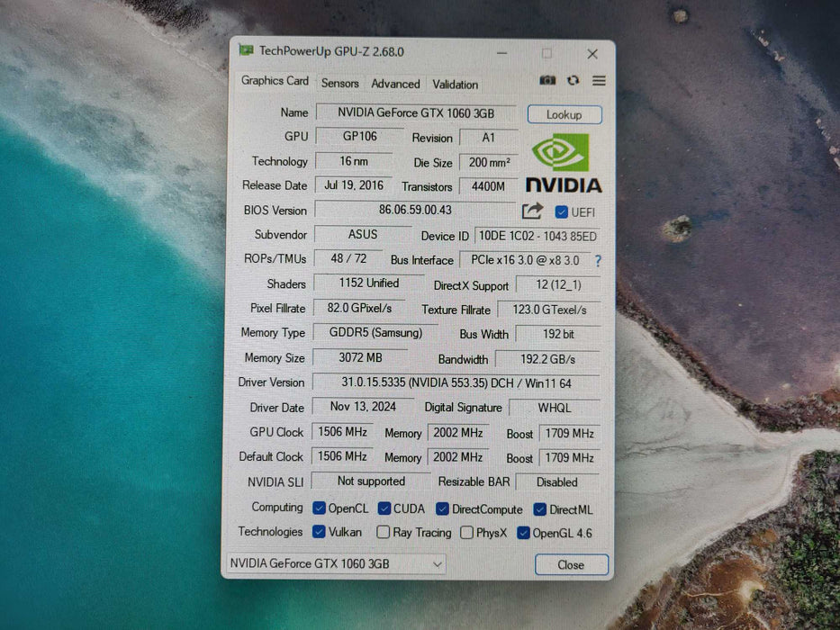Enable the Ray Tracing checkbox
Image resolution: width=840 pixels, height=630 pixels.
382,532
